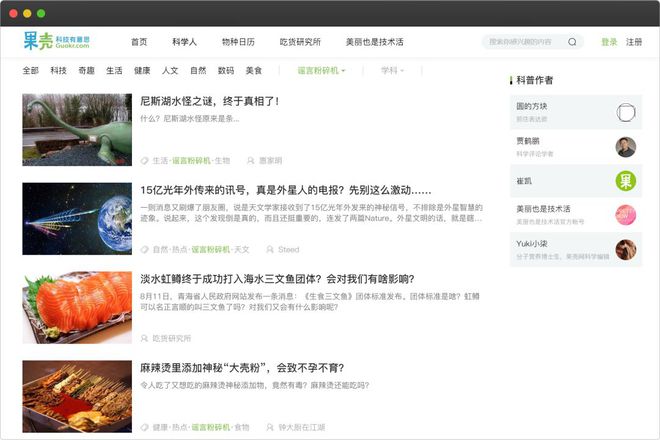
Task: Click Yuki小柒's author avatar
Action: 625,250
